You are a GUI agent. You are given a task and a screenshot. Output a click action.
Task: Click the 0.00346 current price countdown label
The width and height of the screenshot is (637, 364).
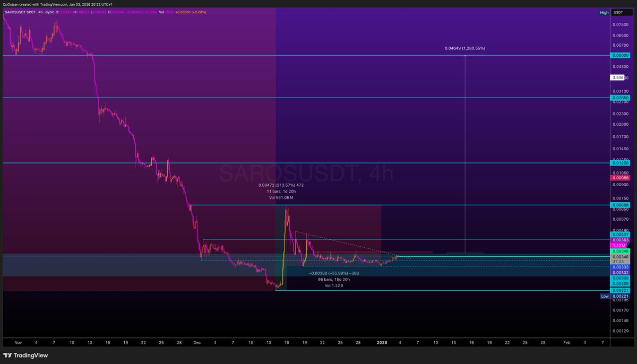point(621,259)
